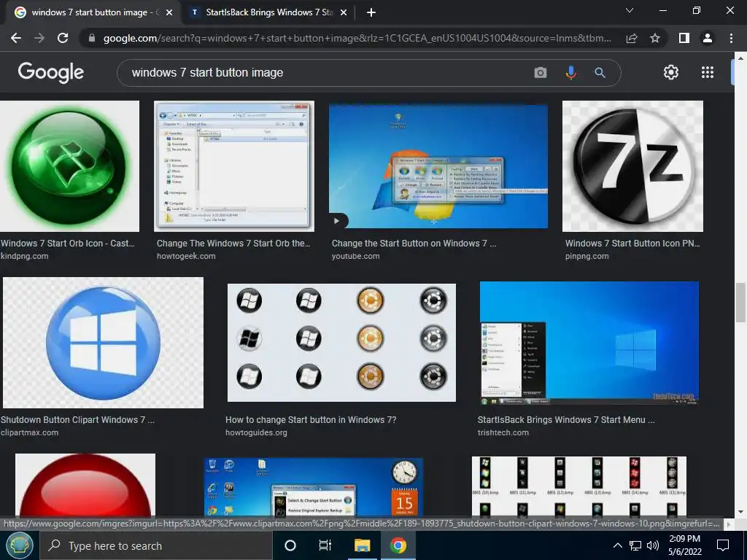
Task: Start voice search with microphone
Action: [x=570, y=73]
